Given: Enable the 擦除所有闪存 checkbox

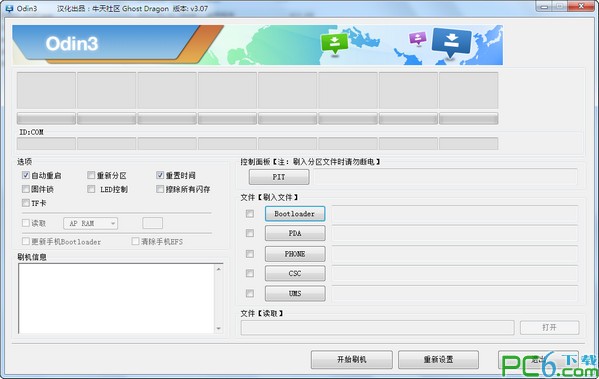Looking at the screenshot, I should pos(160,189).
